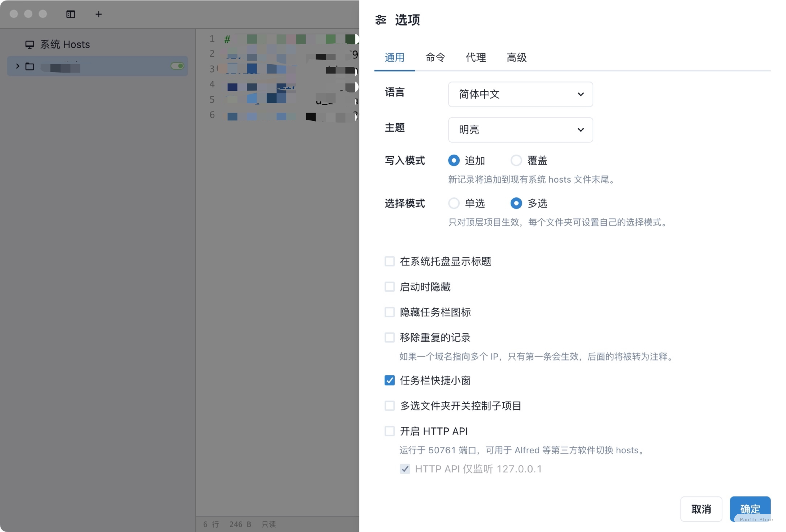The image size is (786, 532).
Task: Open the 代理 tab
Action: coord(476,58)
